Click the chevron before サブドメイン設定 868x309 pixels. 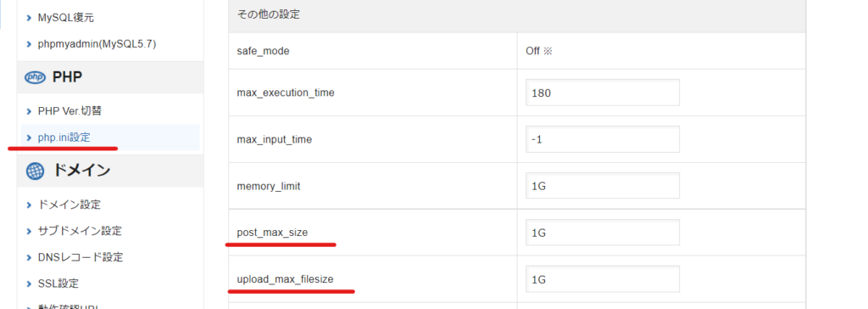pyautogui.click(x=29, y=231)
